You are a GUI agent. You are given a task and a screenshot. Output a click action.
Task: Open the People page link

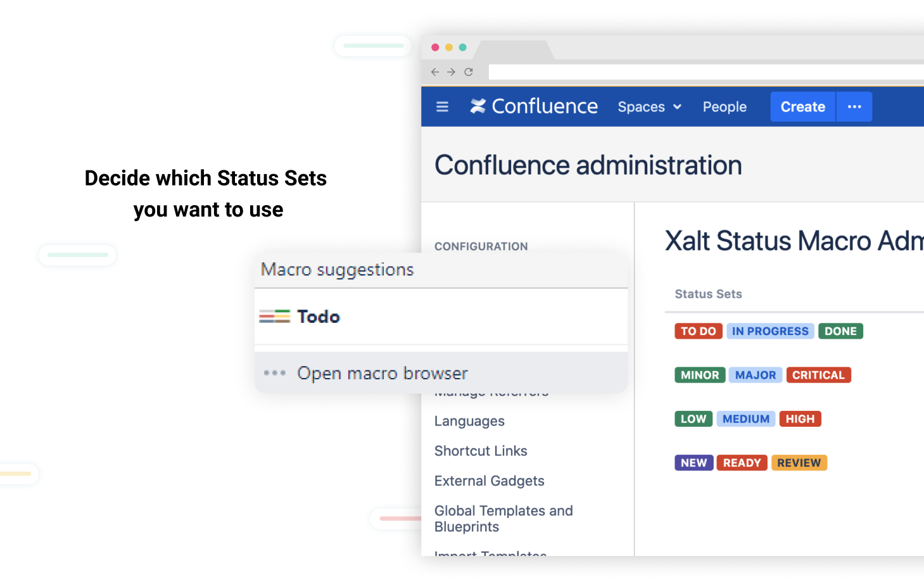[724, 107]
